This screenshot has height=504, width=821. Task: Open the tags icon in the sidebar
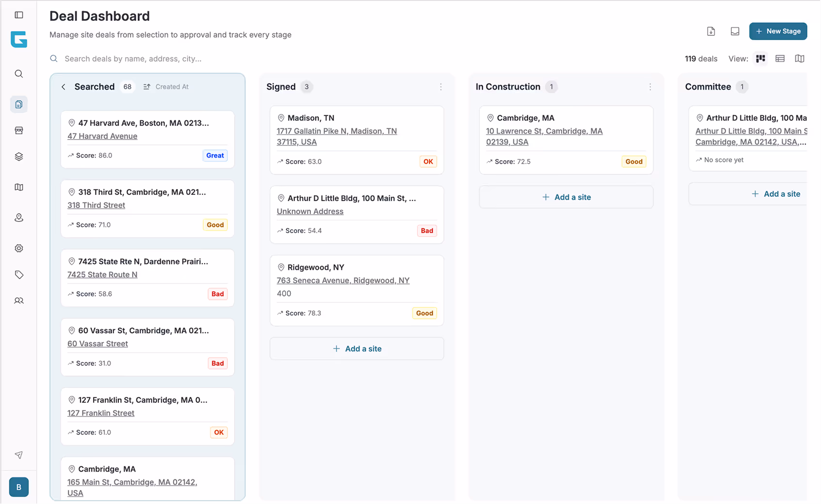coord(19,274)
